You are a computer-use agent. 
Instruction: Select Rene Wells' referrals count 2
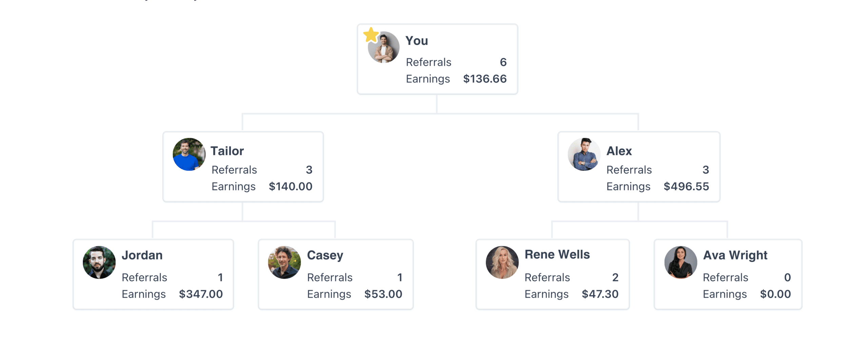click(x=615, y=277)
